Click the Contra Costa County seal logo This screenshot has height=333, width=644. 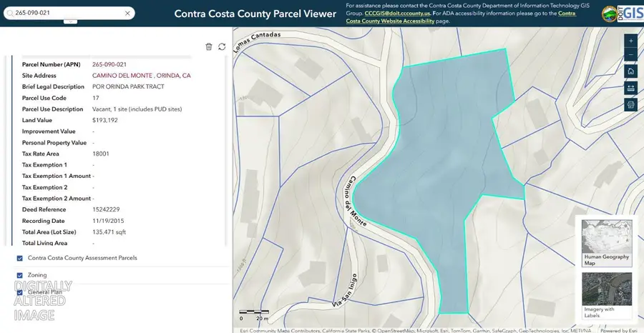(609, 14)
